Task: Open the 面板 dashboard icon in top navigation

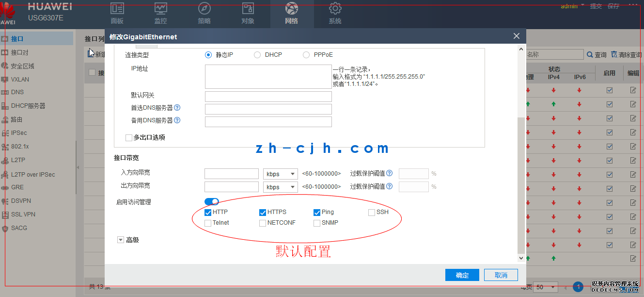Action: tap(117, 9)
